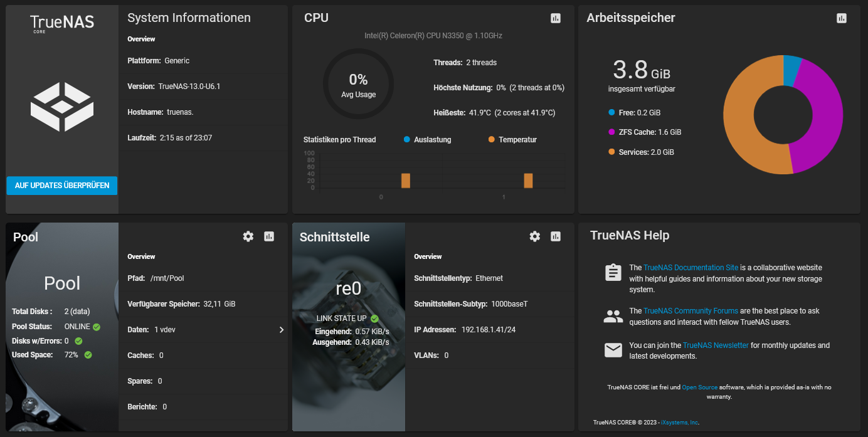The width and height of the screenshot is (868, 437).
Task: Click Laufzeit 2:15 as of 23:07
Action: click(170, 138)
